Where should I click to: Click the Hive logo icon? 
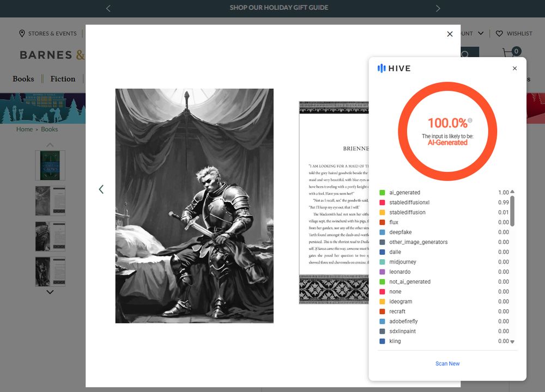click(381, 69)
